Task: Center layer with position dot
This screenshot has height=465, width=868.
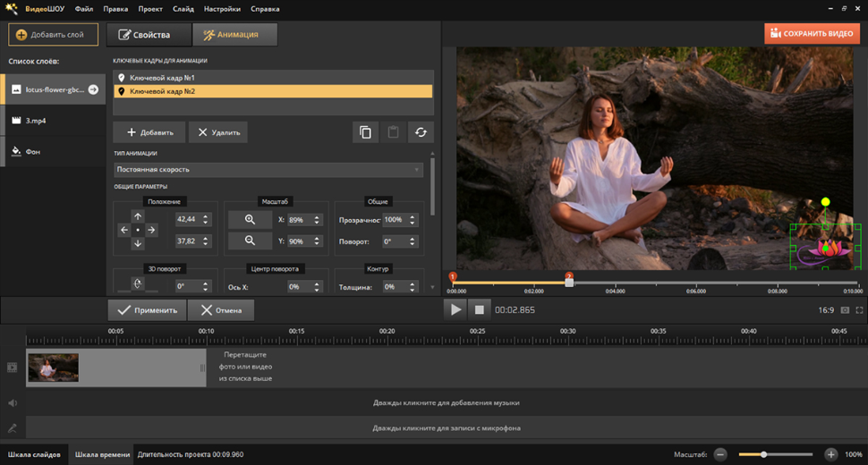Action: tap(138, 230)
